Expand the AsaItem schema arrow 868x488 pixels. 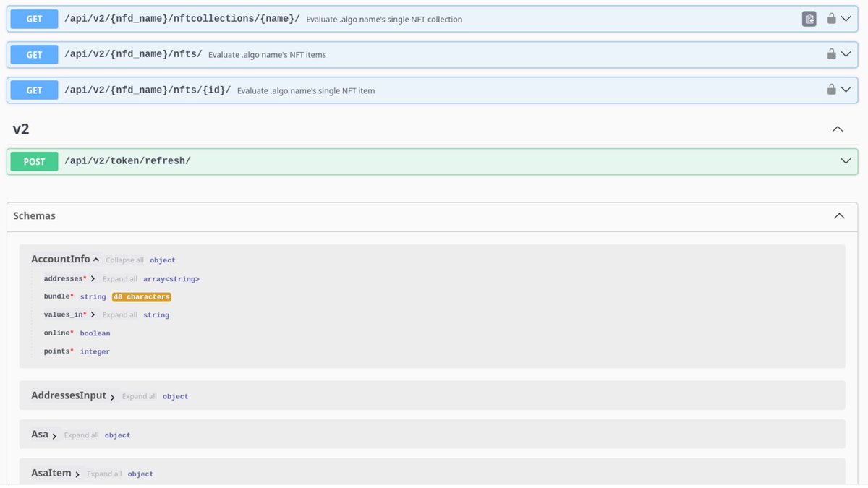click(x=77, y=474)
